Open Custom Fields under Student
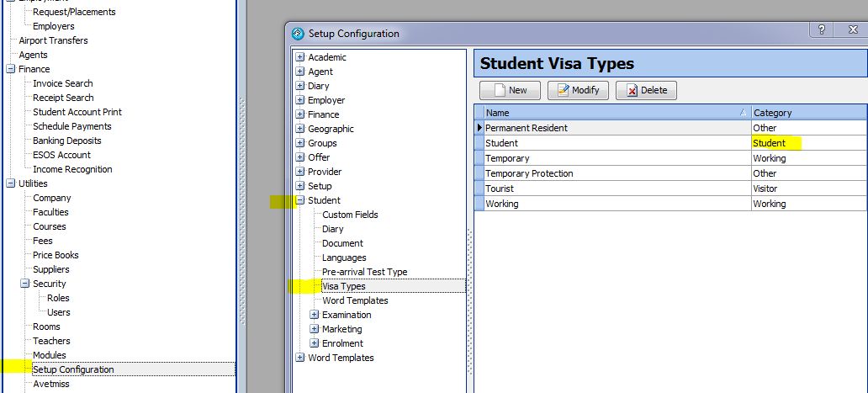The width and height of the screenshot is (868, 393). (350, 215)
